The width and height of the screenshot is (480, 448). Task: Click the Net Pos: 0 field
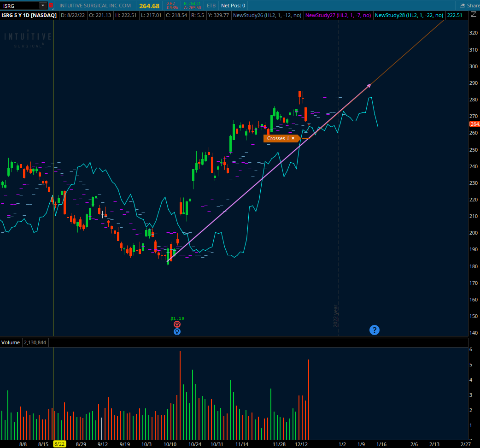pos(233,6)
